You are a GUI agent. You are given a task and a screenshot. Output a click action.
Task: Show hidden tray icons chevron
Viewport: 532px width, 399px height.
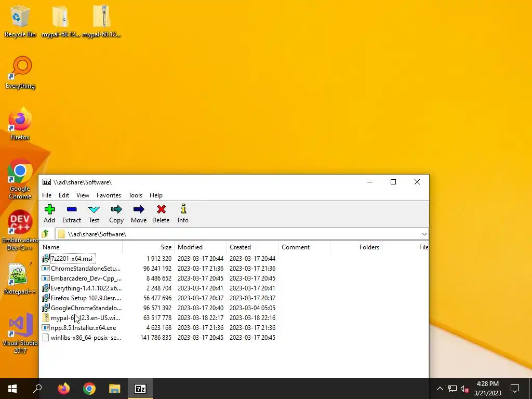pos(440,389)
